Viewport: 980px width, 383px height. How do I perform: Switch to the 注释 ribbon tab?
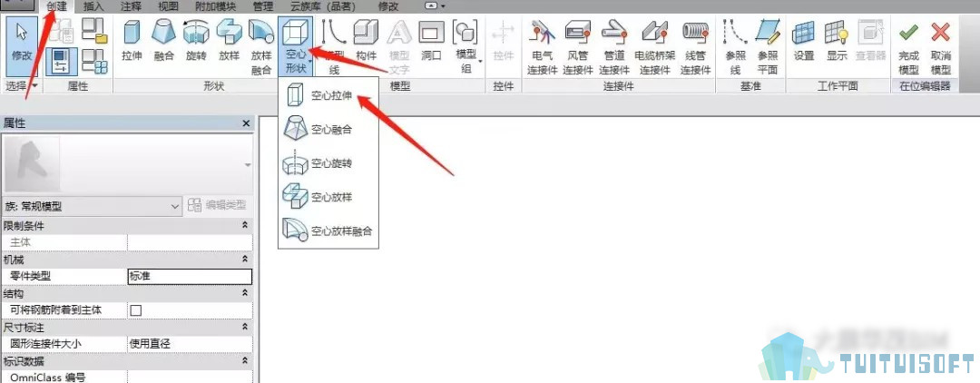click(131, 7)
